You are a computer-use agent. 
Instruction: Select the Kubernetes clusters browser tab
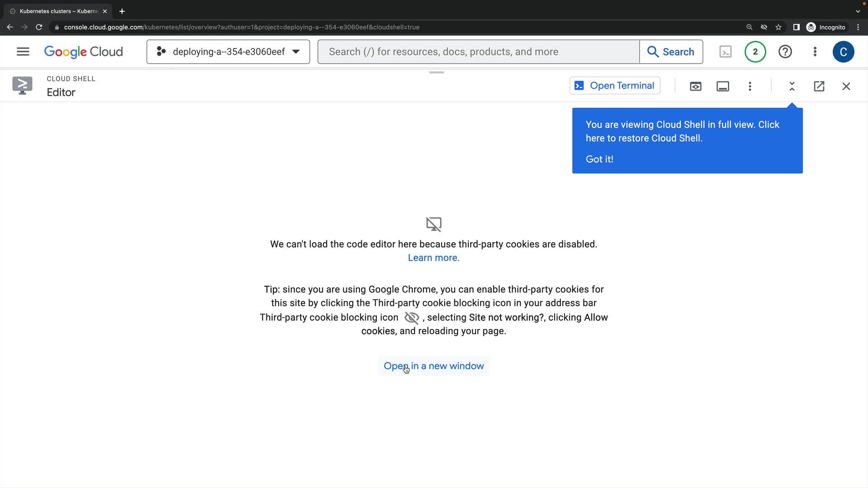pyautogui.click(x=58, y=11)
